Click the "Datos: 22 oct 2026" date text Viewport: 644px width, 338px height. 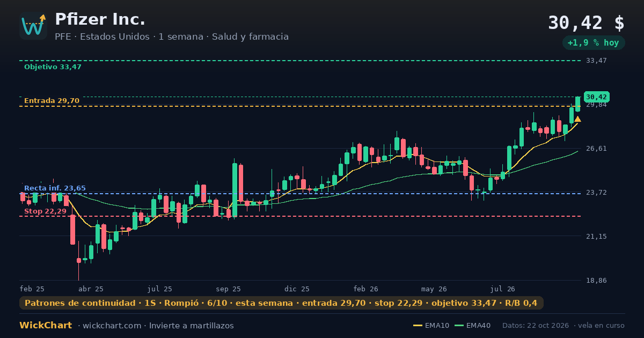(536, 326)
